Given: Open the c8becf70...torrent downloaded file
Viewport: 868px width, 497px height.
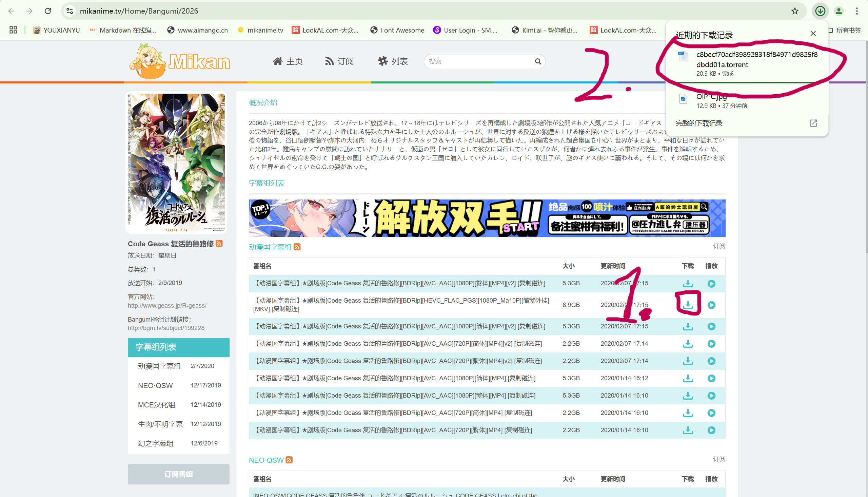Looking at the screenshot, I should [x=747, y=63].
